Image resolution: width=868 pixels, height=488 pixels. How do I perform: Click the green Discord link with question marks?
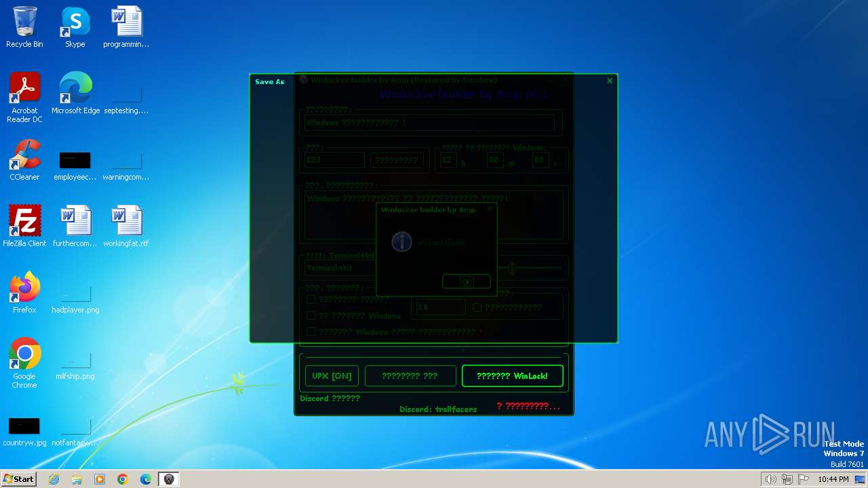[330, 399]
